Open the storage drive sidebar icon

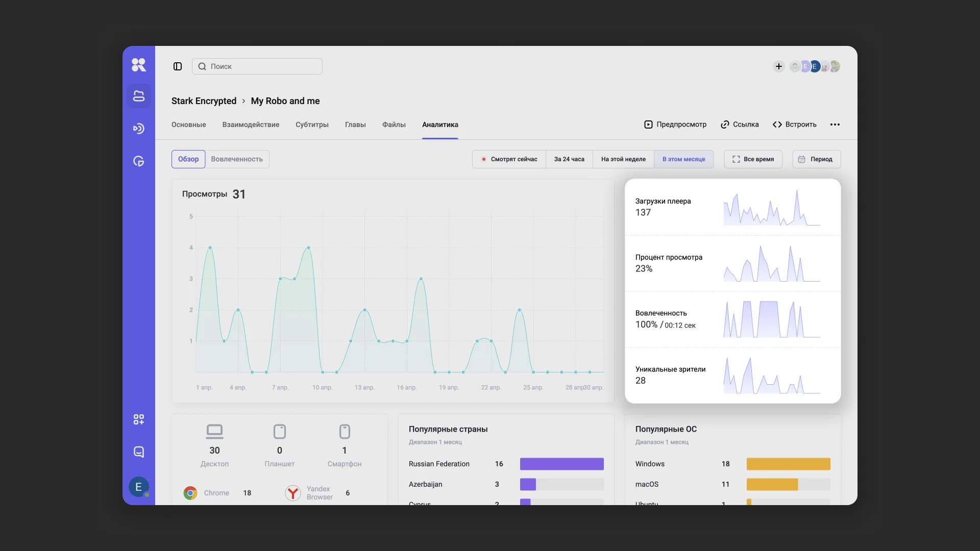139,96
